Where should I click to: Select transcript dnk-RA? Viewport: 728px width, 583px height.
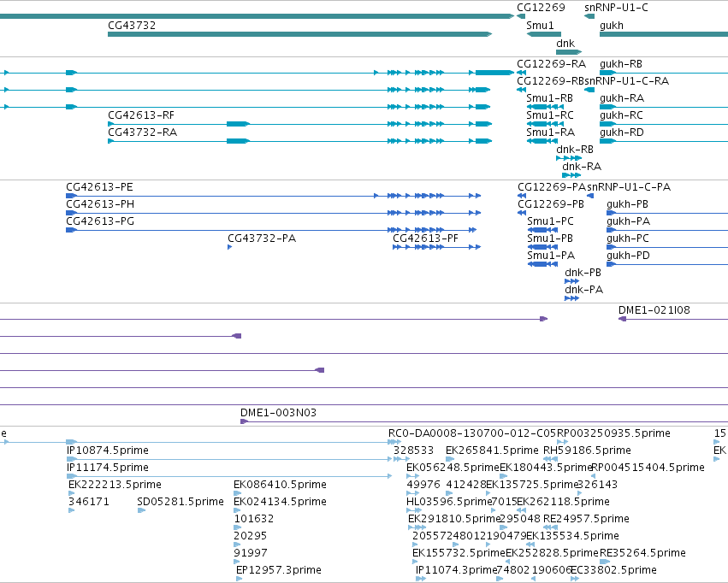pyautogui.click(x=571, y=175)
